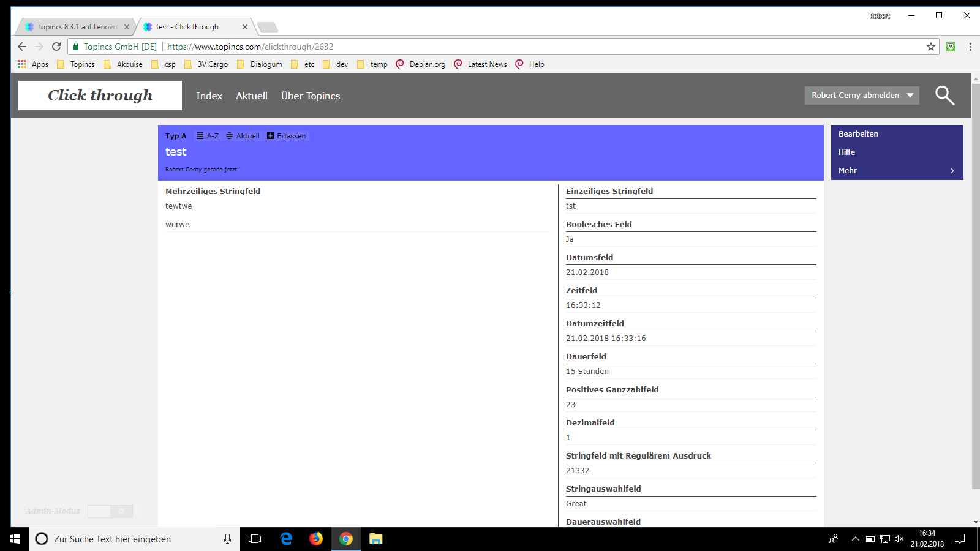980x551 pixels.
Task: Open the Index menu item
Action: (209, 96)
